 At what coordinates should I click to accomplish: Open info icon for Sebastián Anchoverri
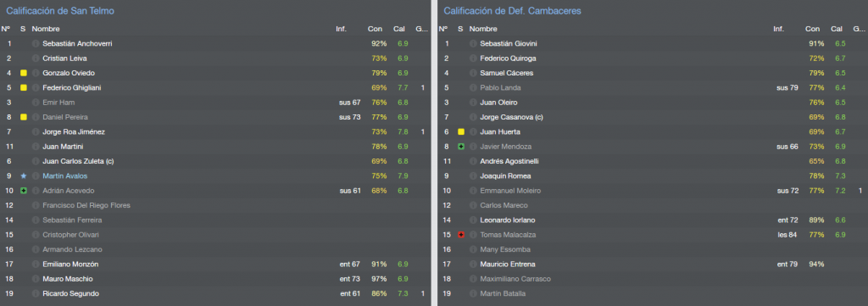point(36,43)
